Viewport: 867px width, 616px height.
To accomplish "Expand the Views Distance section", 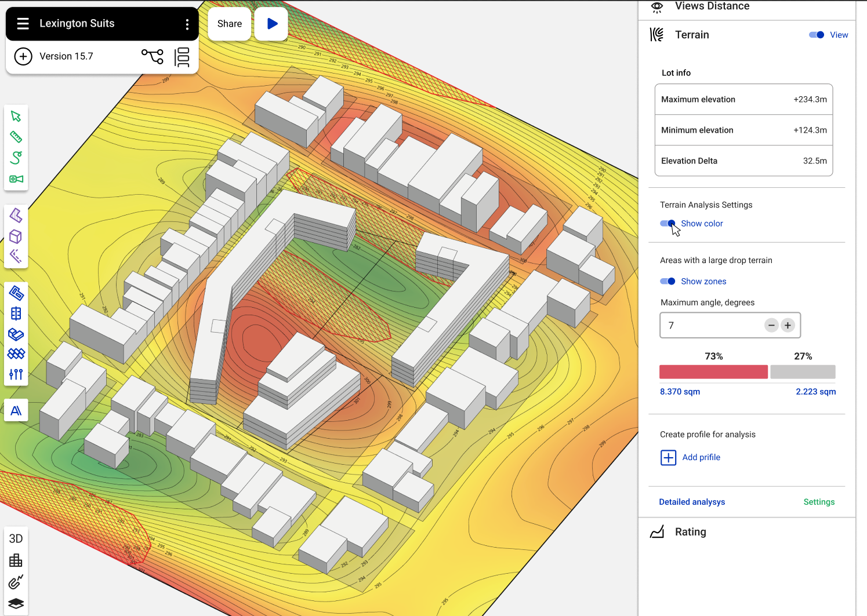I will pyautogui.click(x=712, y=6).
